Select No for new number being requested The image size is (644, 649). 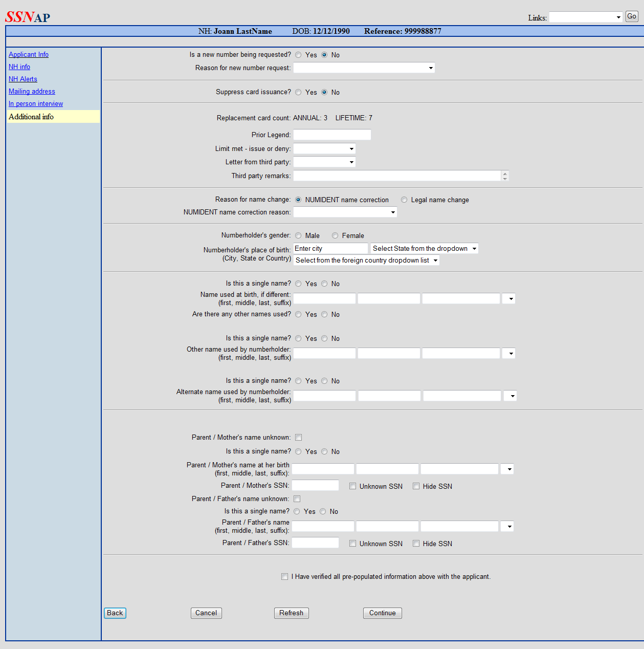point(324,55)
